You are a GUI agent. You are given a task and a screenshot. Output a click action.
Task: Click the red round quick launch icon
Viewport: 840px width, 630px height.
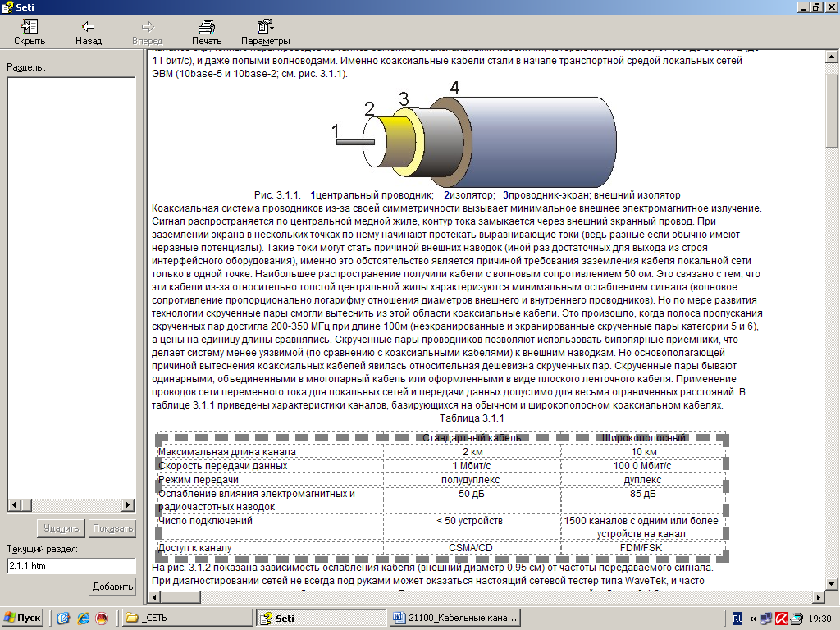pos(102,619)
